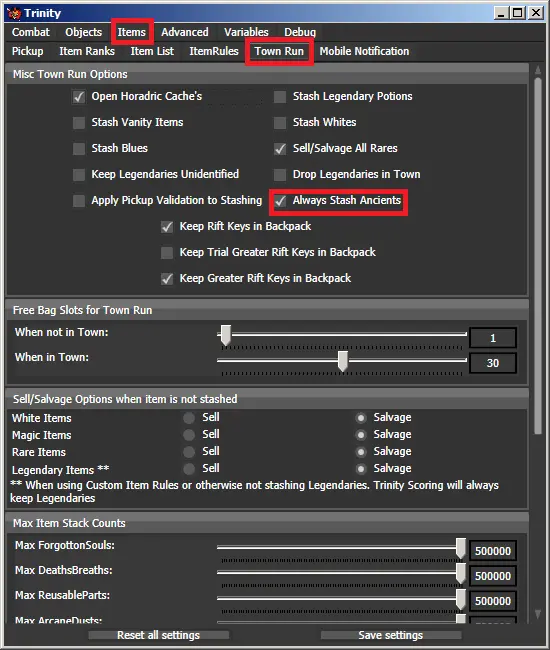Tick the Stash Blues checkbox
The width and height of the screenshot is (550, 650).
[x=79, y=149]
